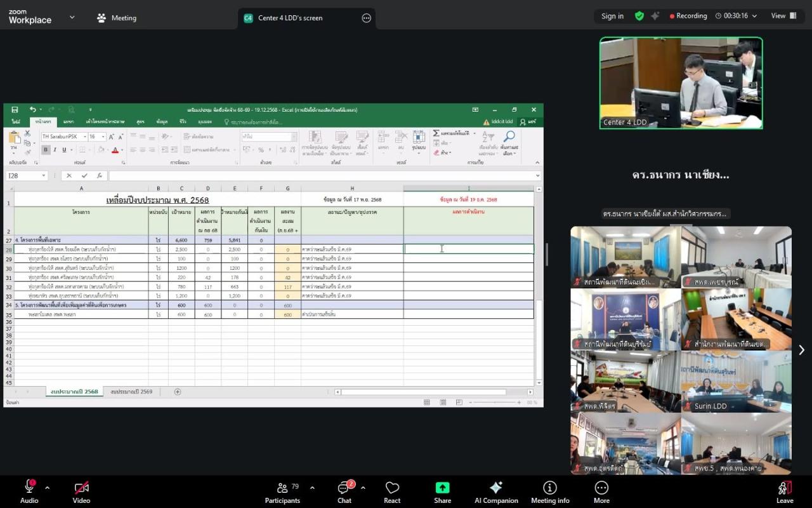Go to the next page of video thumbnails

[x=801, y=350]
